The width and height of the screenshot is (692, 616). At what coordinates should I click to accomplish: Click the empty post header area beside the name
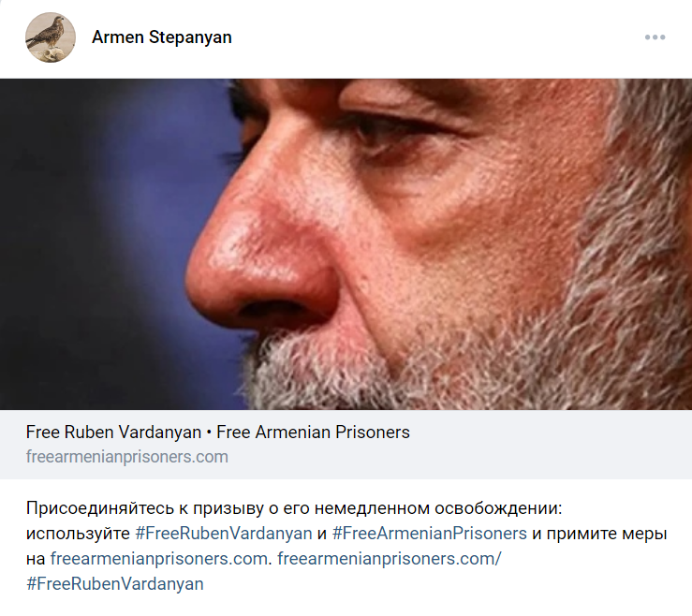437,37
